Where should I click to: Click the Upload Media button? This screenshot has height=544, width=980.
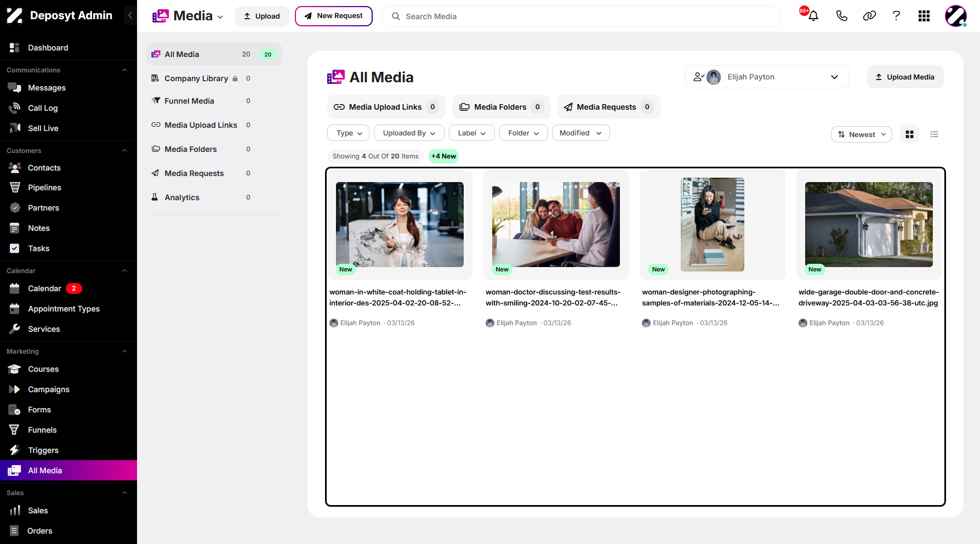tap(905, 77)
